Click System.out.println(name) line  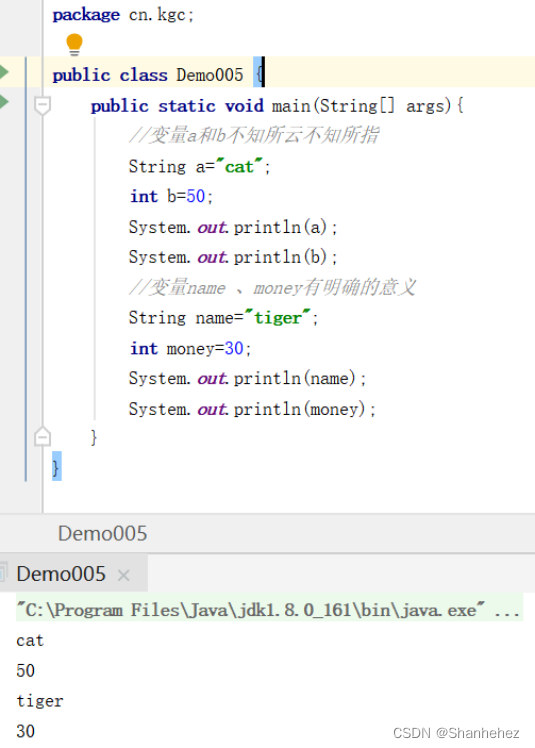247,378
